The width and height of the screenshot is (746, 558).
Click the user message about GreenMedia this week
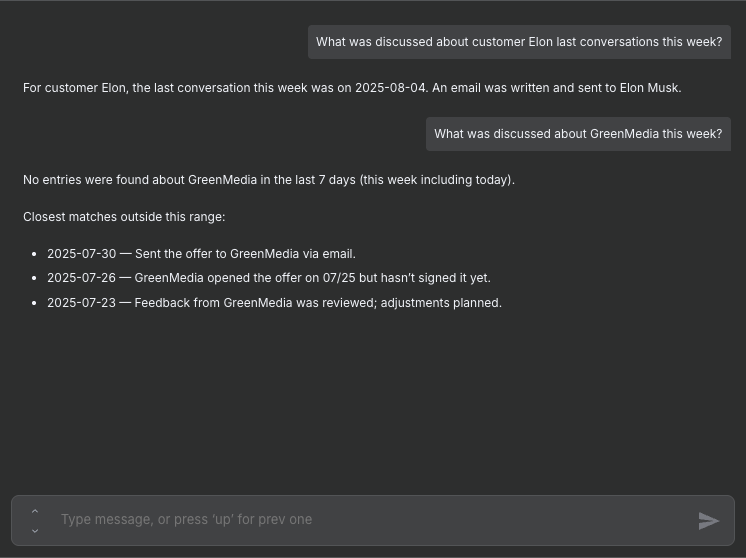(x=578, y=134)
